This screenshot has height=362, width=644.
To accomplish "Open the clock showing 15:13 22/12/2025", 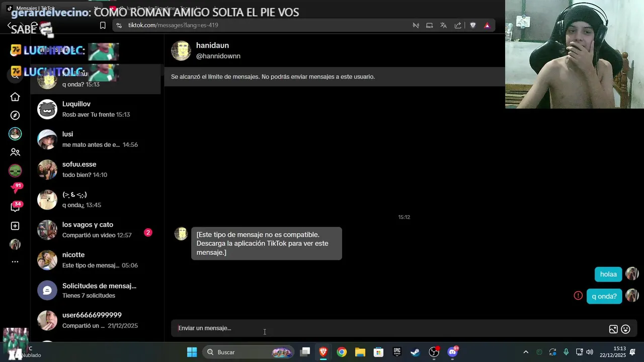I will 613,352.
